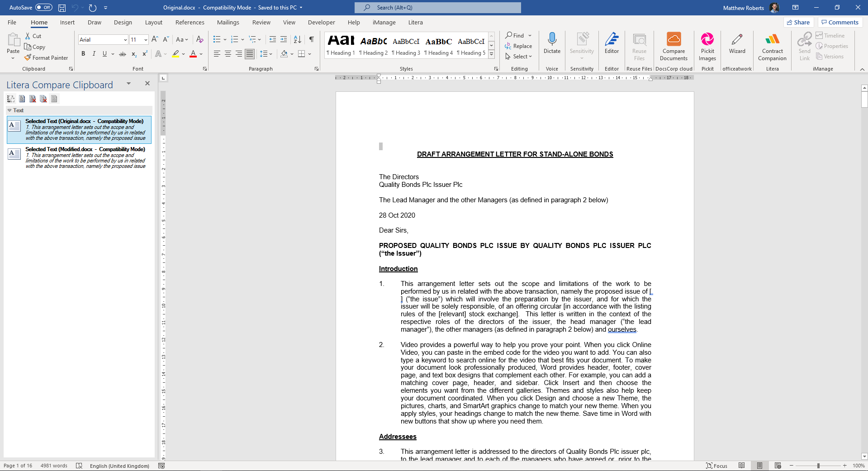
Task: Toggle Underline formatting
Action: click(x=105, y=54)
